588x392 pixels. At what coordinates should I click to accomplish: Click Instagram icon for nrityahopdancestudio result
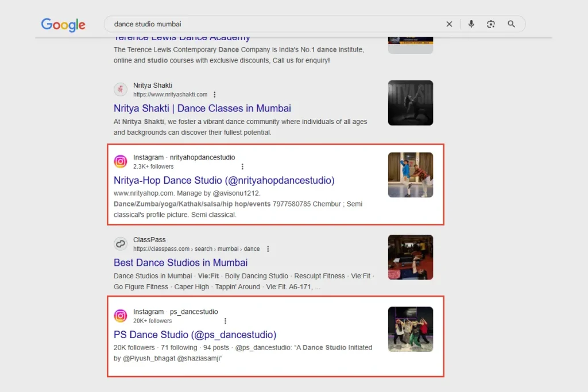pyautogui.click(x=121, y=161)
